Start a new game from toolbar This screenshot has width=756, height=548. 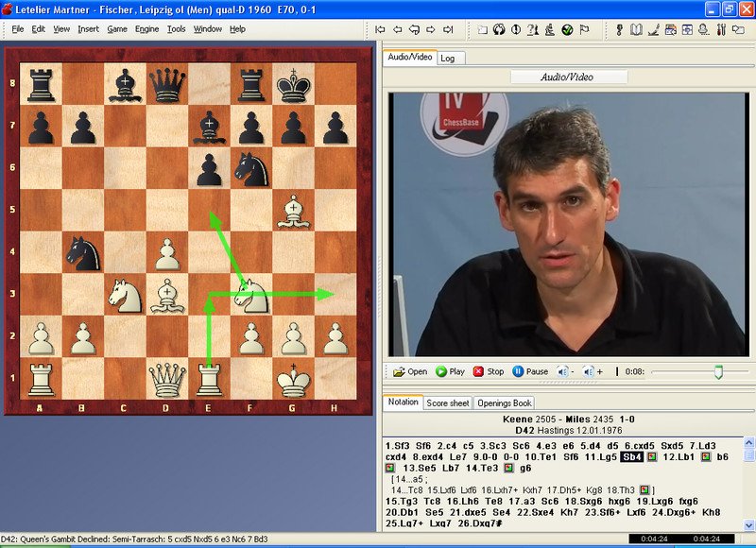(483, 30)
